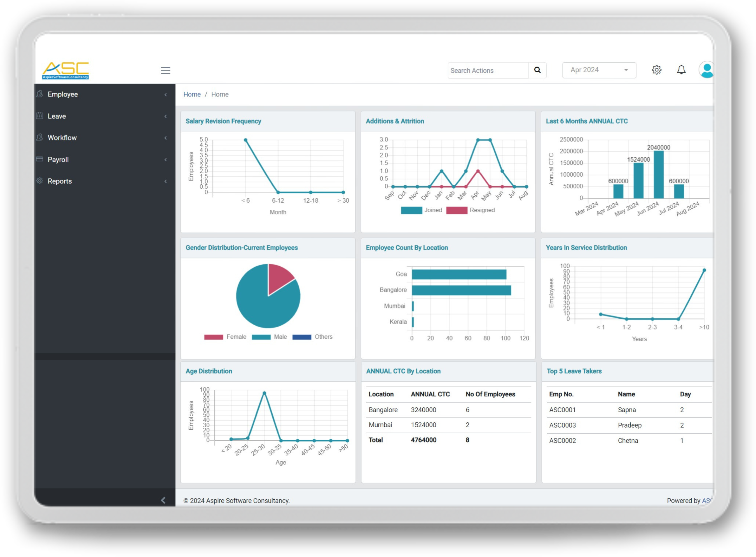Select the ASC0002 employee number
The width and height of the screenshot is (756, 557).
pyautogui.click(x=562, y=441)
